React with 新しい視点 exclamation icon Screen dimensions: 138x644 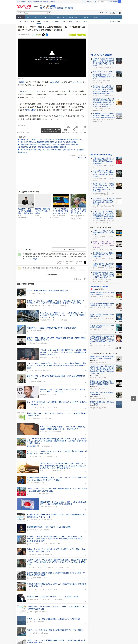point(83,130)
